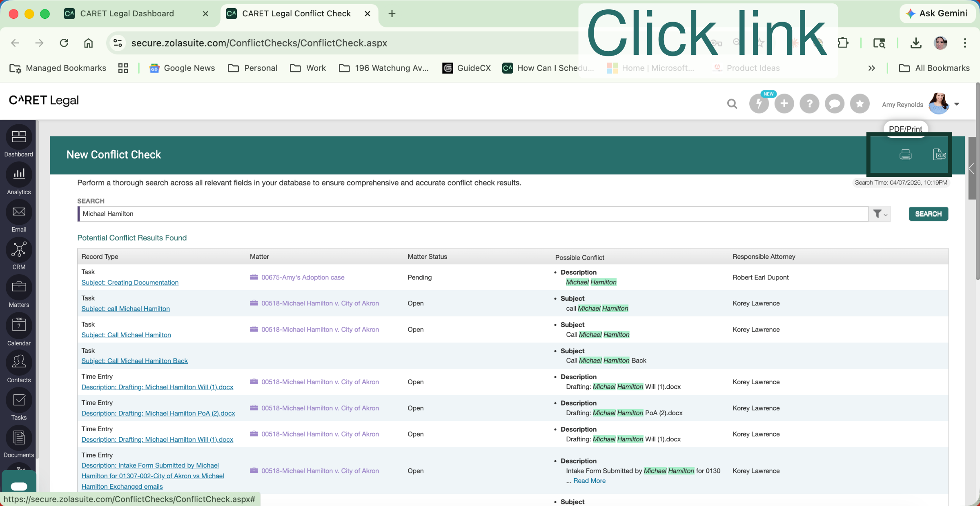The image size is (980, 506).
Task: Open How Can I Schedu... bookmark
Action: tap(548, 68)
